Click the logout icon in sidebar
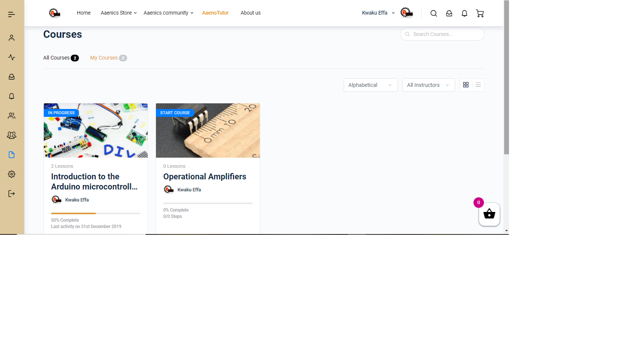This screenshot has height=361, width=644. 12,194
